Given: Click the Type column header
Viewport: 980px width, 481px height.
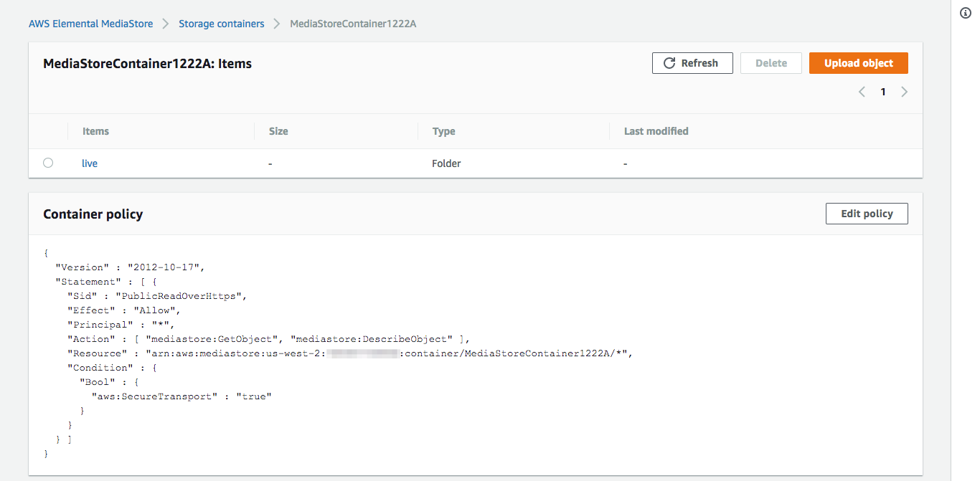Looking at the screenshot, I should 443,131.
